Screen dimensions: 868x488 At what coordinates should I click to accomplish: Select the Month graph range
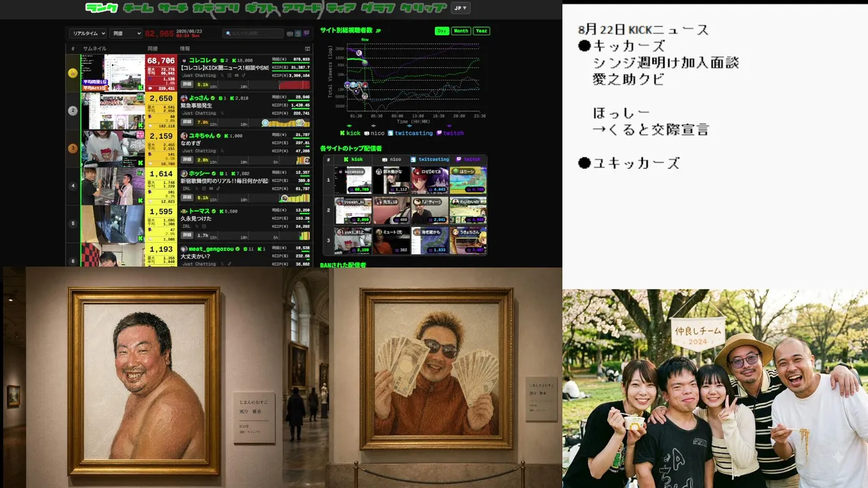(461, 30)
